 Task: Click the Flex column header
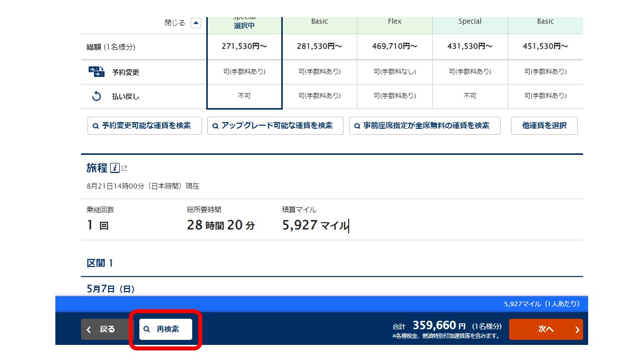tap(394, 25)
